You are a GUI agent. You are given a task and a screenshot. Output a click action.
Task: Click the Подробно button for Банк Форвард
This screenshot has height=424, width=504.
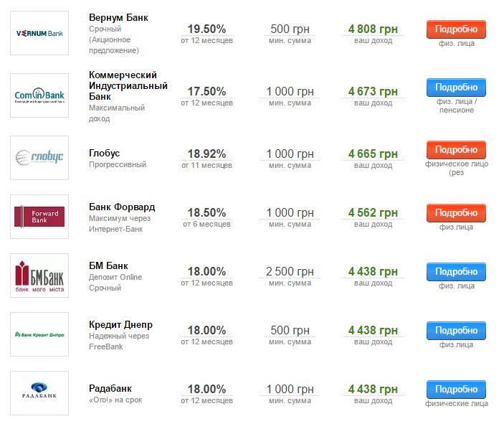(x=456, y=213)
